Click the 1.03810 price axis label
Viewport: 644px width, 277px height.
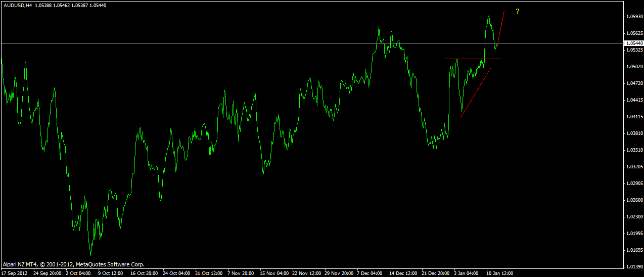[x=634, y=133]
